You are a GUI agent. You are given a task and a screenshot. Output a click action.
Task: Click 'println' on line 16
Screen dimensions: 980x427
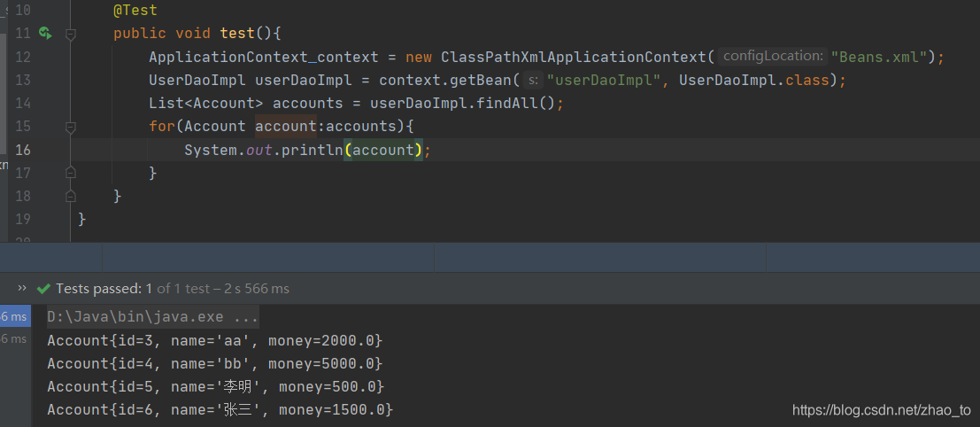[313, 150]
